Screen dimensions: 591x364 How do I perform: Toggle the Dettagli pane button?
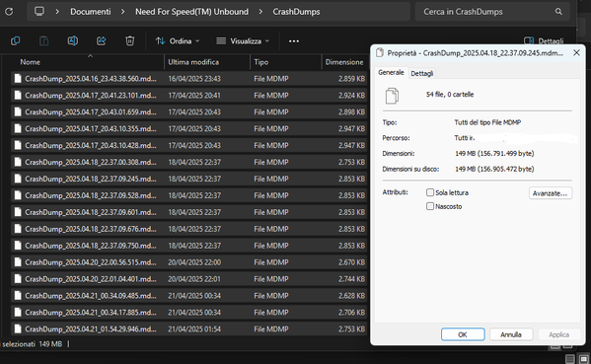coord(544,40)
